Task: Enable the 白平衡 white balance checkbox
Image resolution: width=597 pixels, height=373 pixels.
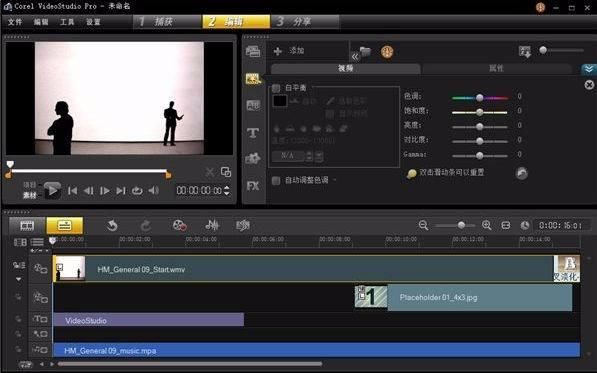Action: coord(276,88)
